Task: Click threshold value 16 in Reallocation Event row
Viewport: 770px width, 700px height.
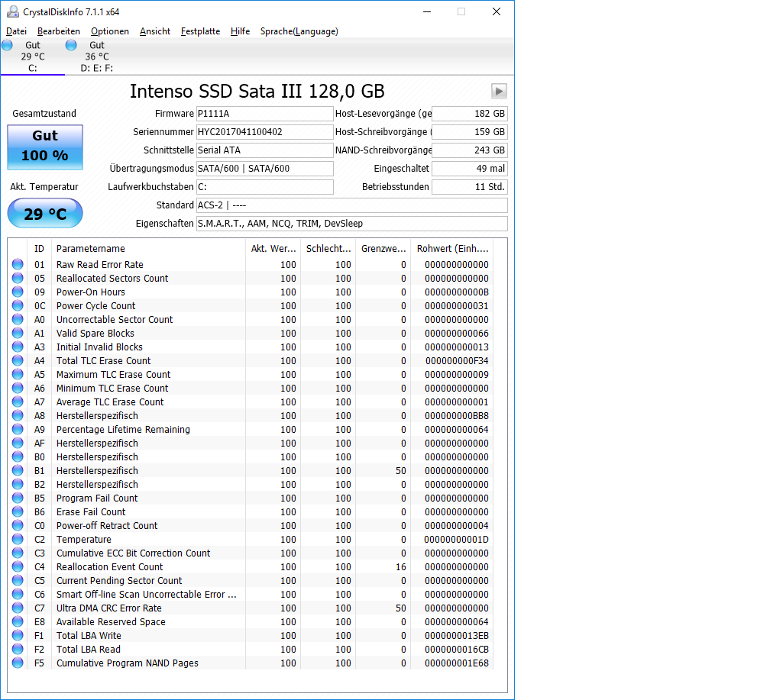Action: (401, 567)
